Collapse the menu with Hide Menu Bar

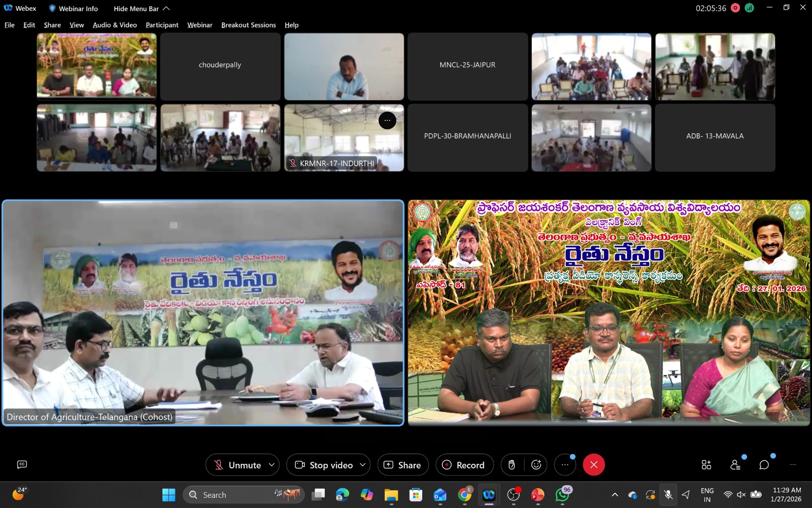tap(141, 9)
